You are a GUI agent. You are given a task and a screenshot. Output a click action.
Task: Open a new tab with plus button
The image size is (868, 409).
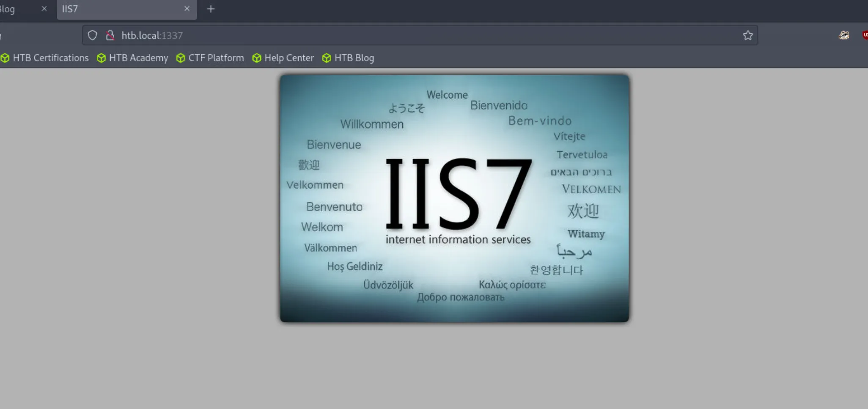211,9
